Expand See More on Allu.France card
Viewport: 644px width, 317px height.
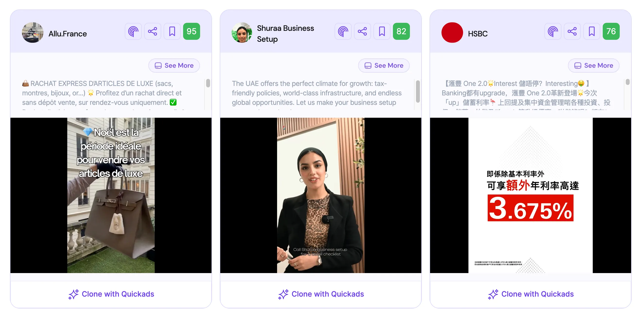(174, 66)
